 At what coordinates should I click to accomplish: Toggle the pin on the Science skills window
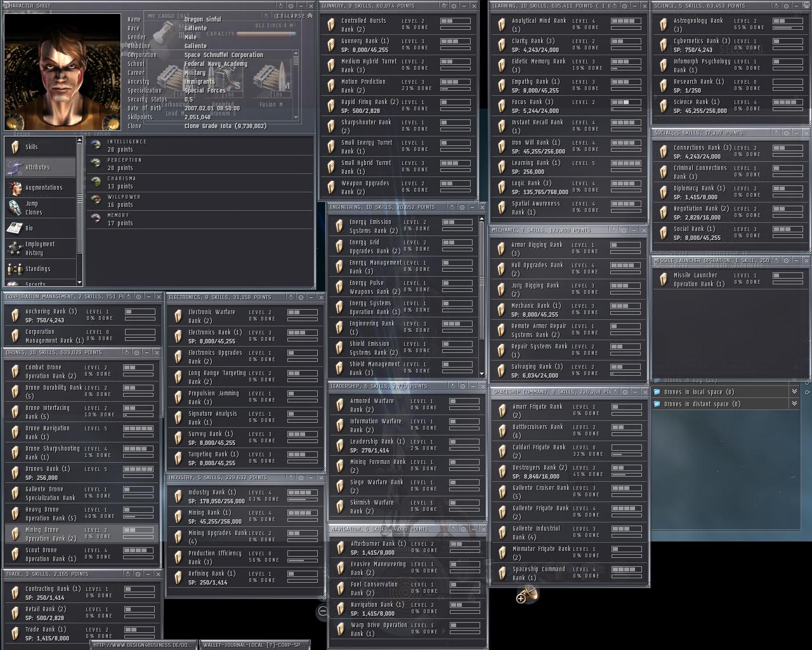click(x=786, y=6)
